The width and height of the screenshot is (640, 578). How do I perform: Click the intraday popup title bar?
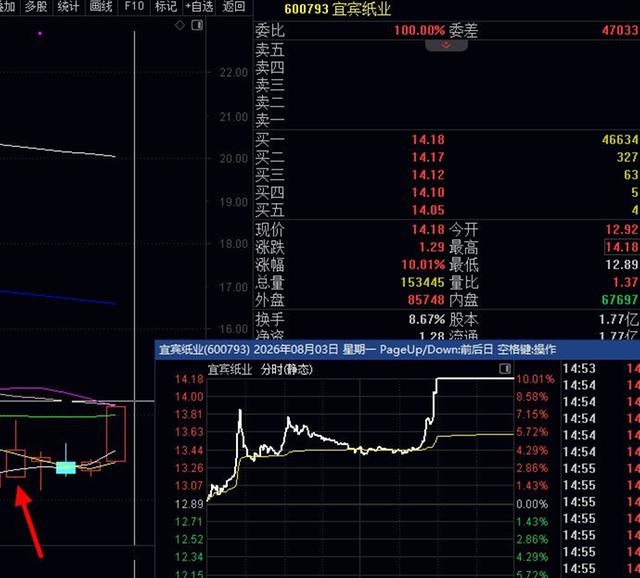[x=397, y=350]
